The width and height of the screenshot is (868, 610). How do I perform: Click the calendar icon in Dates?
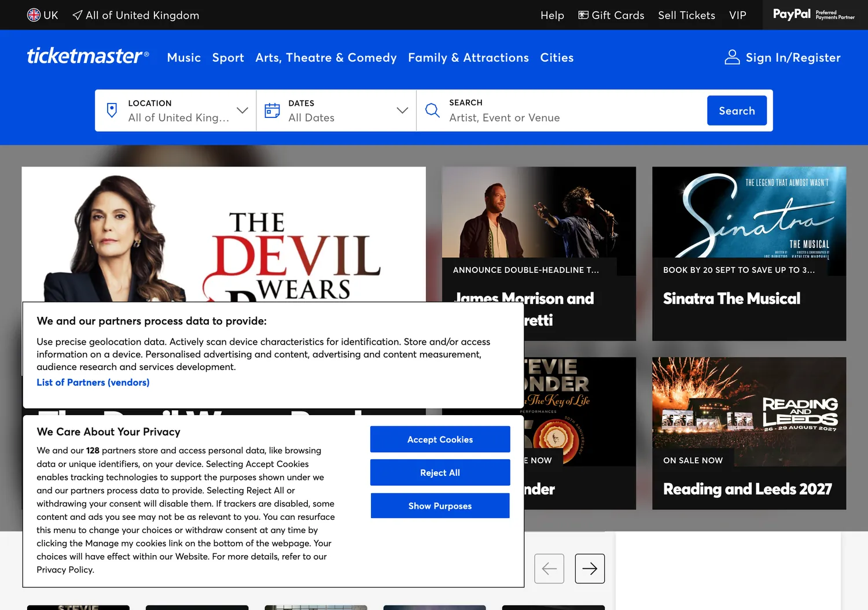point(272,110)
